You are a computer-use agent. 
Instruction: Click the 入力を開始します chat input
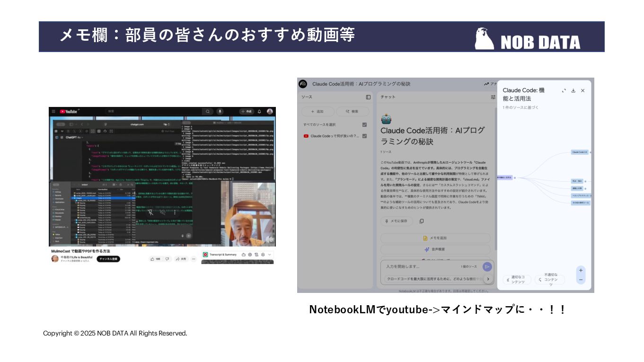point(421,267)
